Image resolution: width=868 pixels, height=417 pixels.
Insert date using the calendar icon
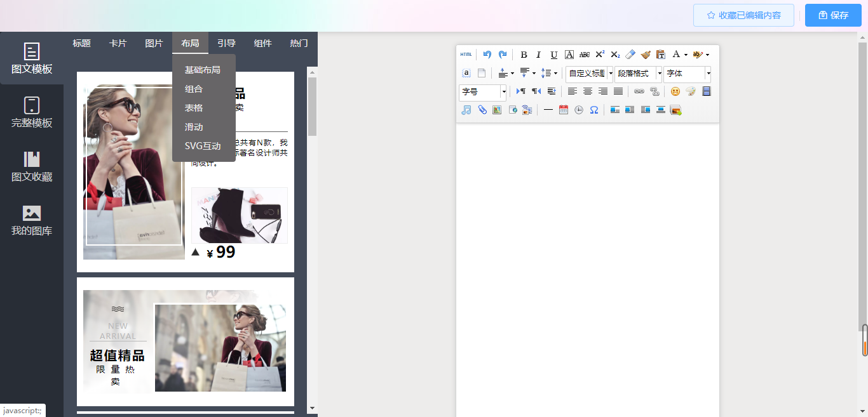pyautogui.click(x=564, y=110)
